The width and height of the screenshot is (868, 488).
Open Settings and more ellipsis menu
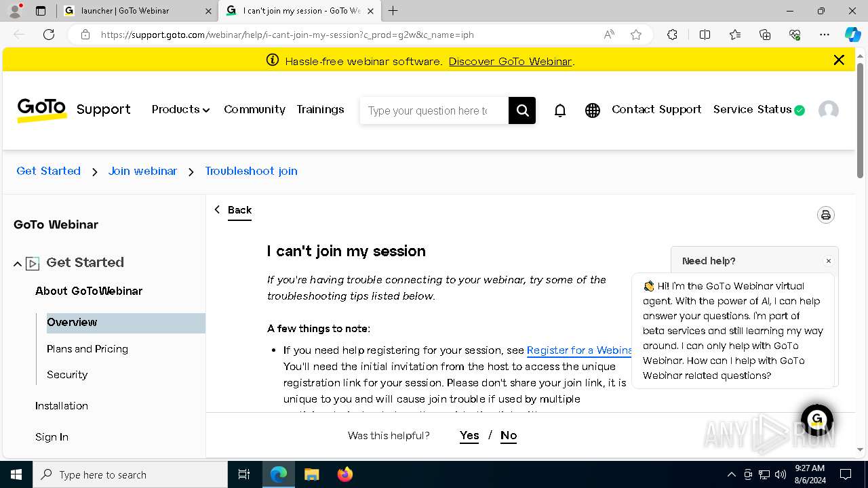tap(825, 35)
